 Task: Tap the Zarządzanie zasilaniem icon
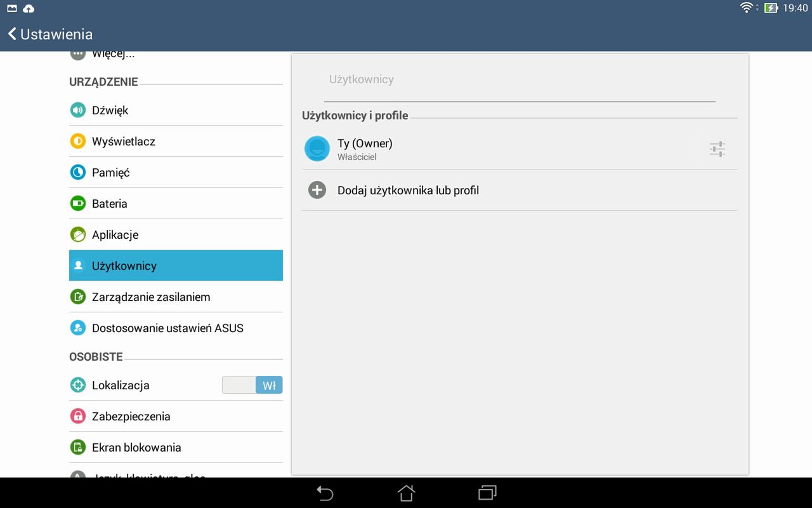coord(77,297)
